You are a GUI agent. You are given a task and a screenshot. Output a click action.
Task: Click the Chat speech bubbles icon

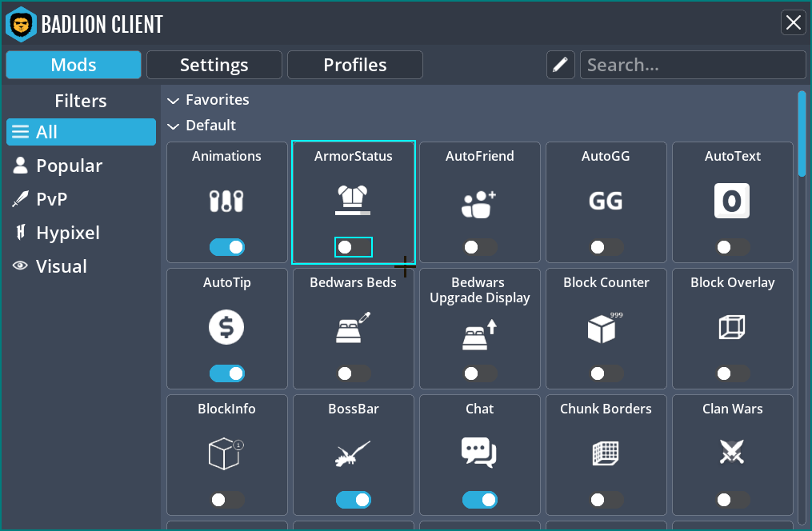pyautogui.click(x=479, y=453)
